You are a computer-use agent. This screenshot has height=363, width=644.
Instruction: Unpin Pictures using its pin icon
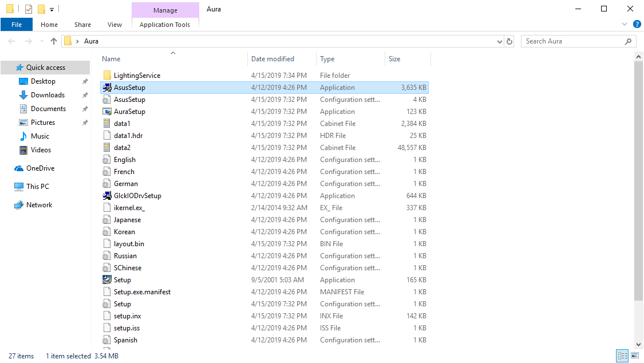tap(85, 123)
